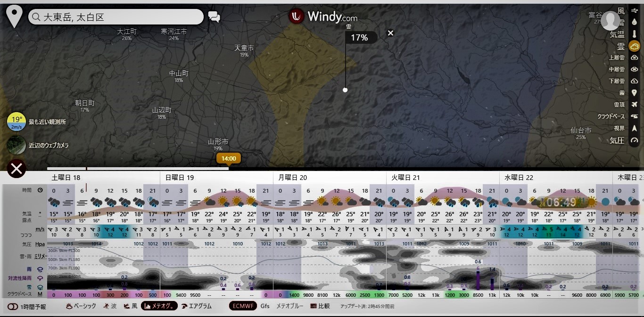Select the wind (風) layer icon

pyautogui.click(x=634, y=10)
